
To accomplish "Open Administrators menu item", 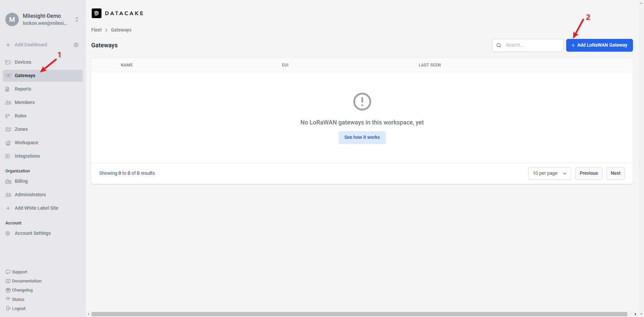I will click(x=43, y=195).
